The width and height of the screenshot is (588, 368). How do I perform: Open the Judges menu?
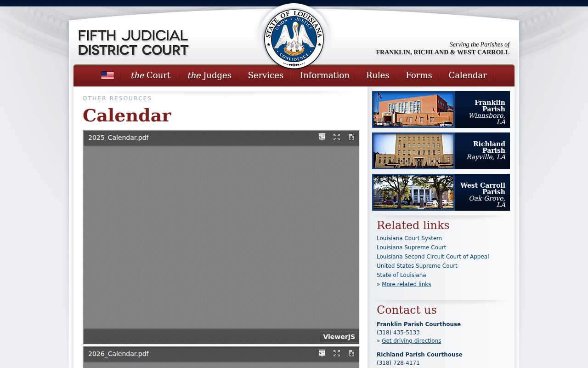(x=209, y=75)
